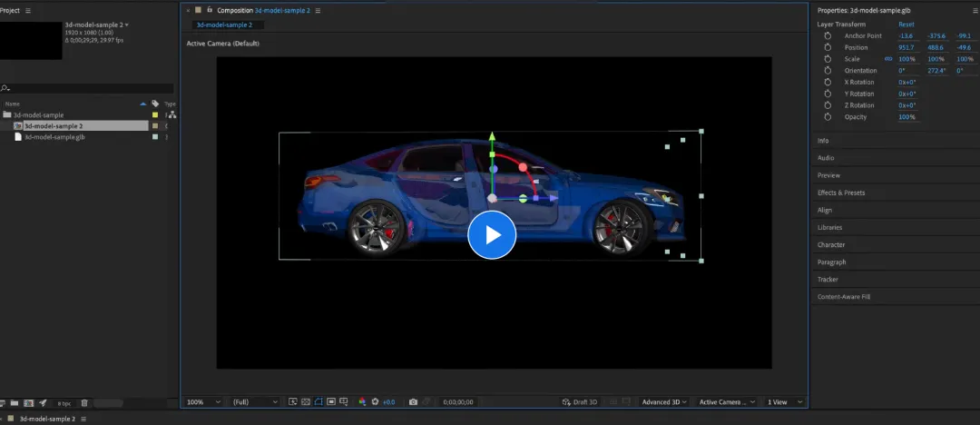Click Reset in Layer Transform
Screen dimensions: 980x425
click(x=906, y=25)
